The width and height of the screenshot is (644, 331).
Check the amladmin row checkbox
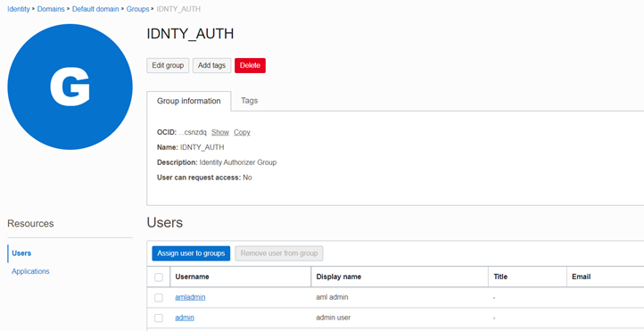point(159,297)
